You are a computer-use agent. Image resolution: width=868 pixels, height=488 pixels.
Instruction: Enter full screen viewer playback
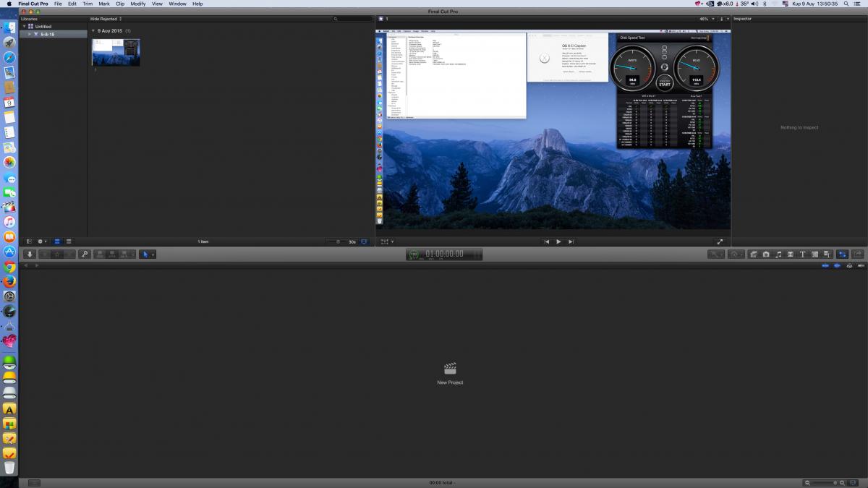coord(720,241)
